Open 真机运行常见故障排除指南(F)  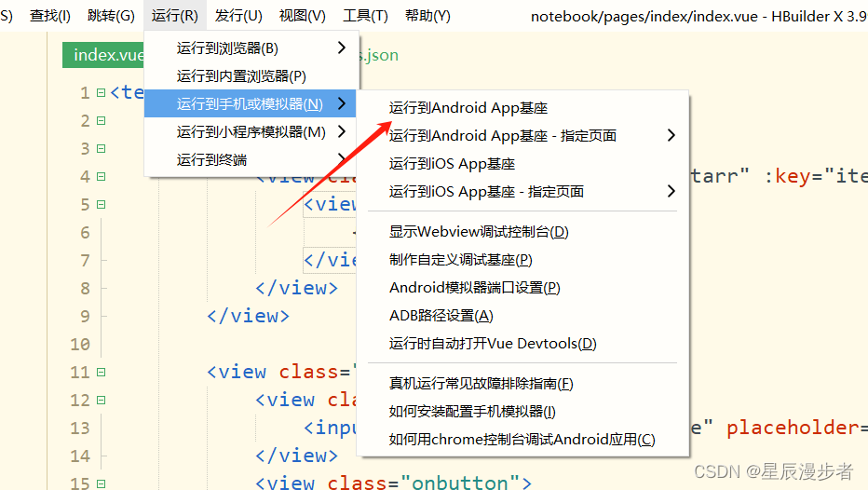[x=522, y=383]
